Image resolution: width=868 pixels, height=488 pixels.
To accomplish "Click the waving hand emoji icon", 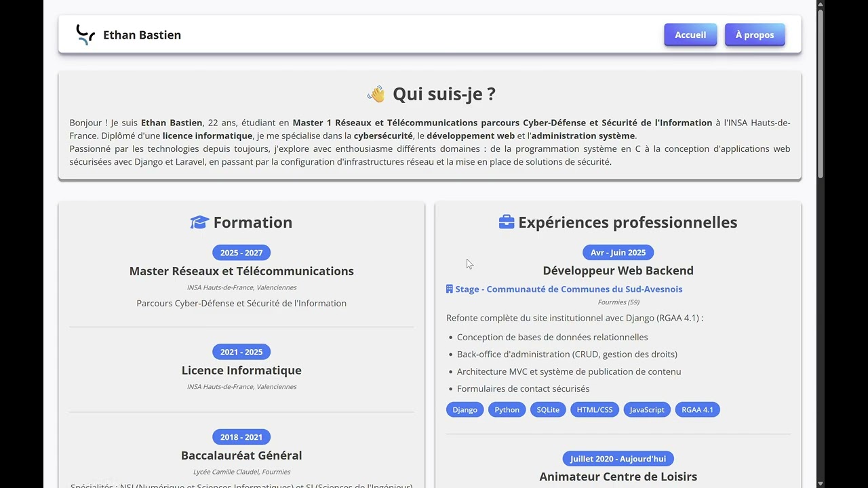I will [376, 94].
